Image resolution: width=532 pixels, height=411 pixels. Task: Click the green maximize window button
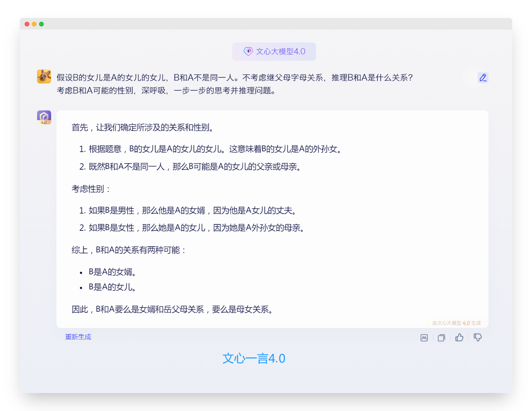(x=41, y=24)
